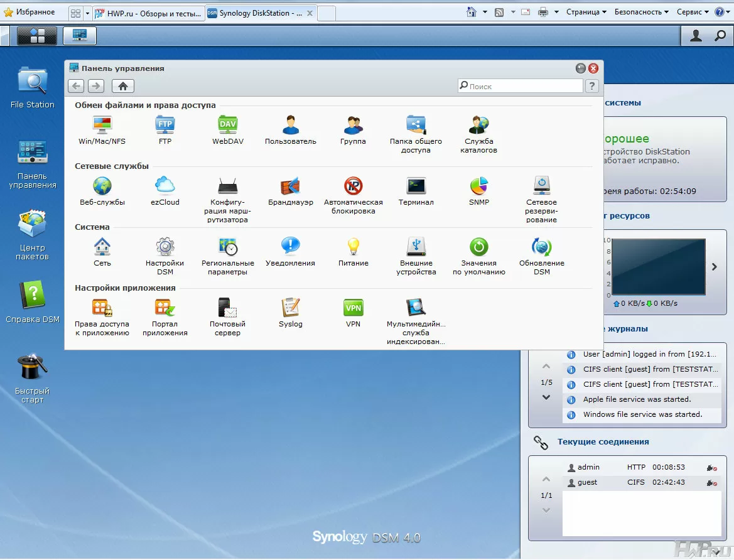Launch Быстрый старт quick start wizard
734x560 pixels.
click(x=32, y=379)
